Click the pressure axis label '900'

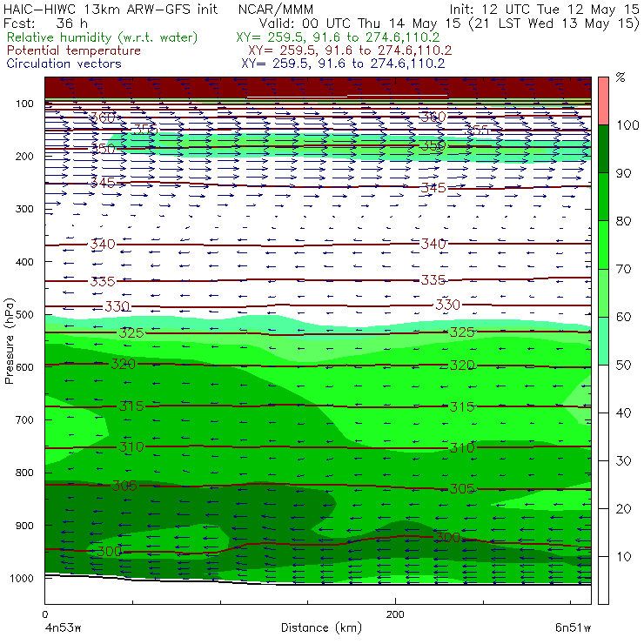[x=24, y=526]
